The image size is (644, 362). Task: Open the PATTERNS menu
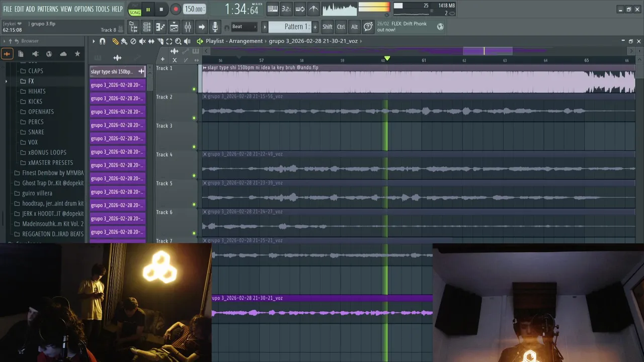(48, 9)
